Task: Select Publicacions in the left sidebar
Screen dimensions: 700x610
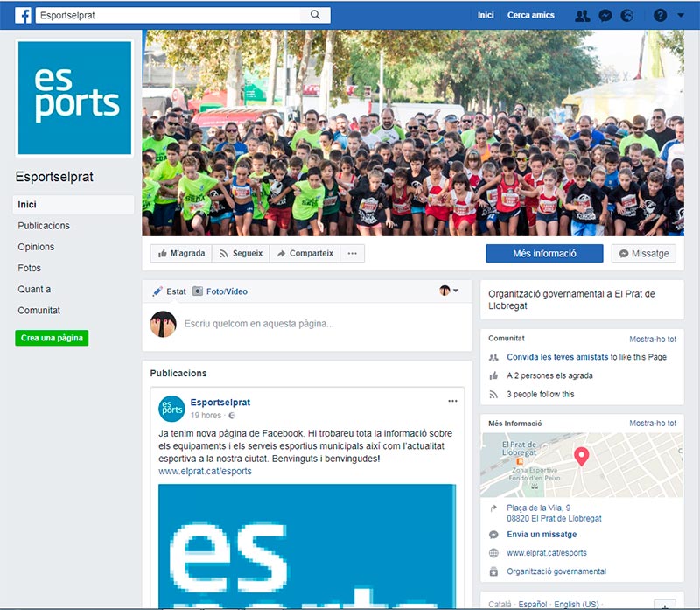Action: point(44,226)
